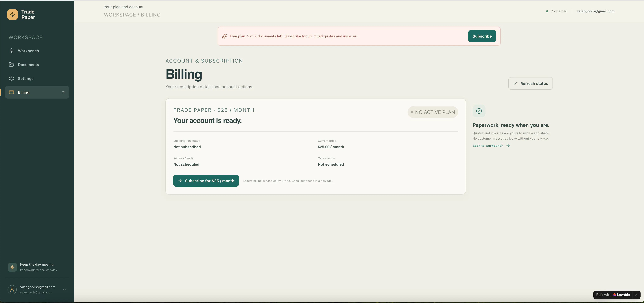Click the user avatar icon in sidebar
The image size is (644, 303).
click(12, 289)
